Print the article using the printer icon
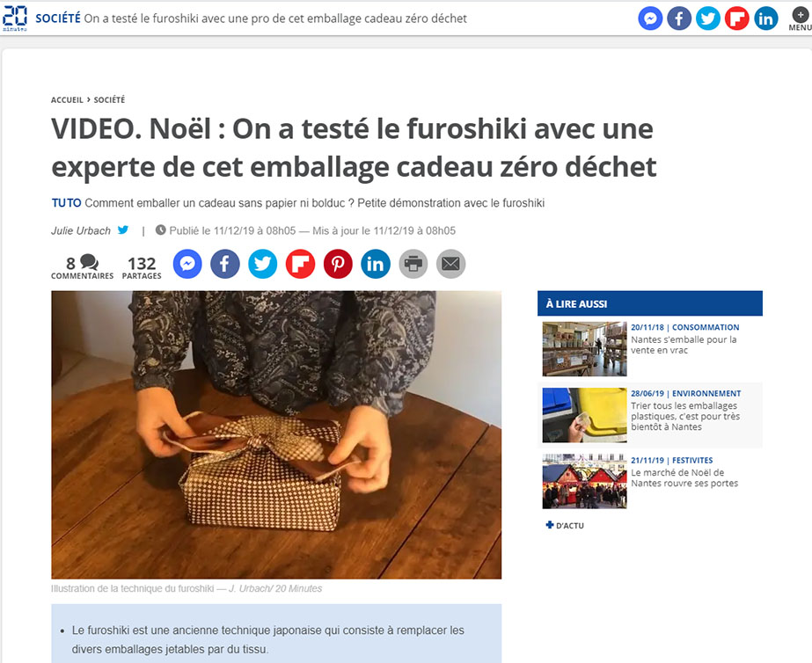The height and width of the screenshot is (663, 812). [x=413, y=264]
